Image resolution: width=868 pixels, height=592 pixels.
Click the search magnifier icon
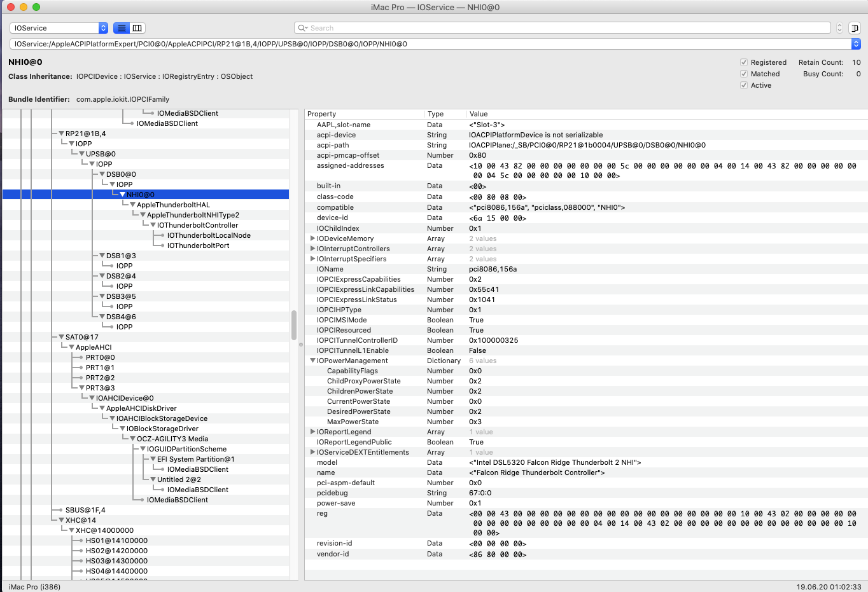303,28
